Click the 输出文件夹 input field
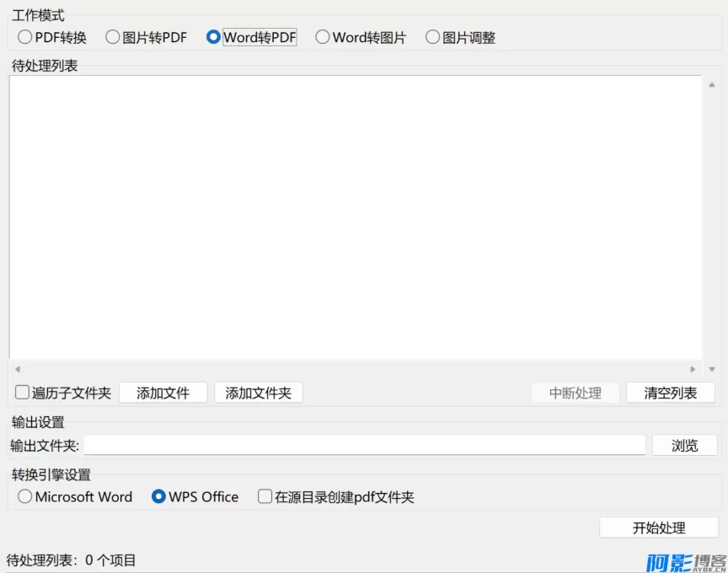728x573 pixels. (x=362, y=445)
